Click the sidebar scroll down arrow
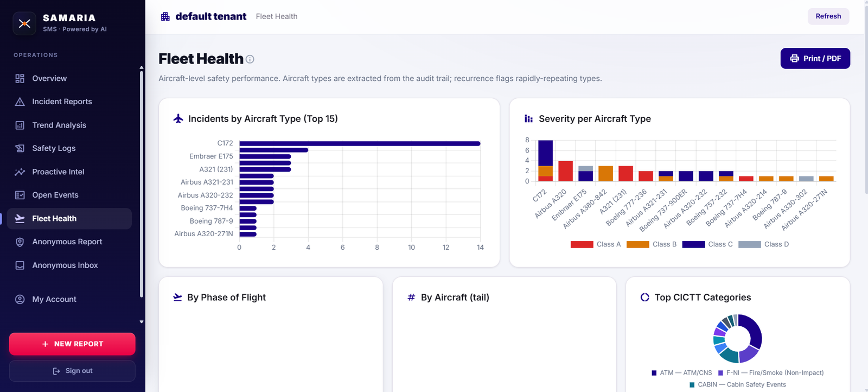This screenshot has width=868, height=392. tap(142, 322)
